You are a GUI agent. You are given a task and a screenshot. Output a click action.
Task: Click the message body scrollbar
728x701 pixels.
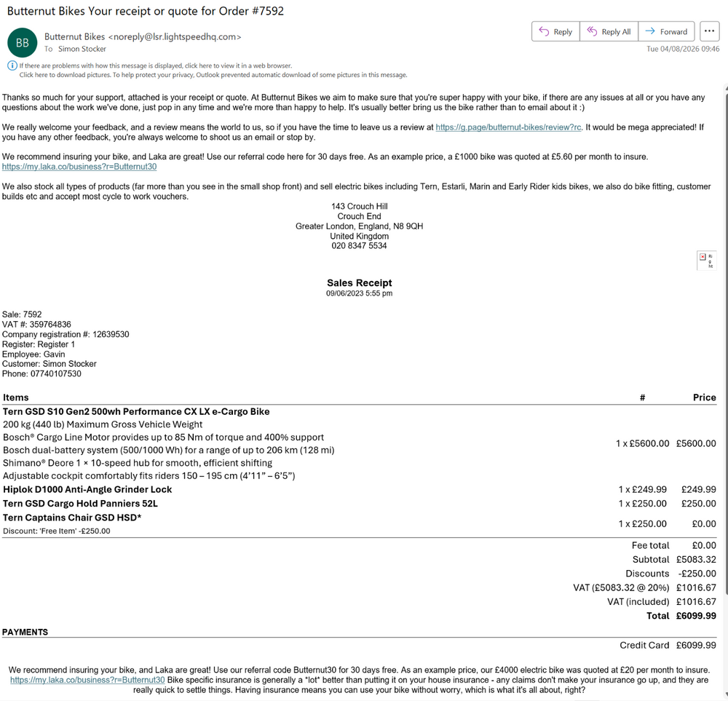point(726,344)
